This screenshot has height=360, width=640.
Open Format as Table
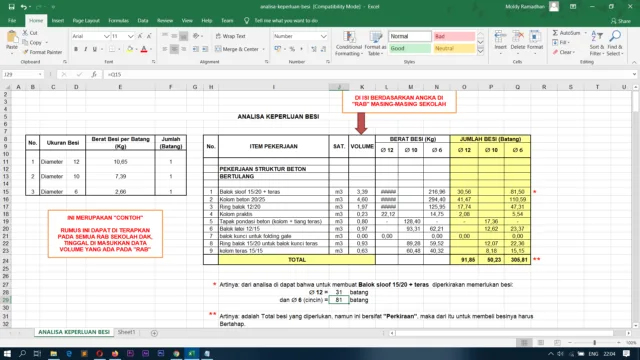pyautogui.click(x=375, y=43)
